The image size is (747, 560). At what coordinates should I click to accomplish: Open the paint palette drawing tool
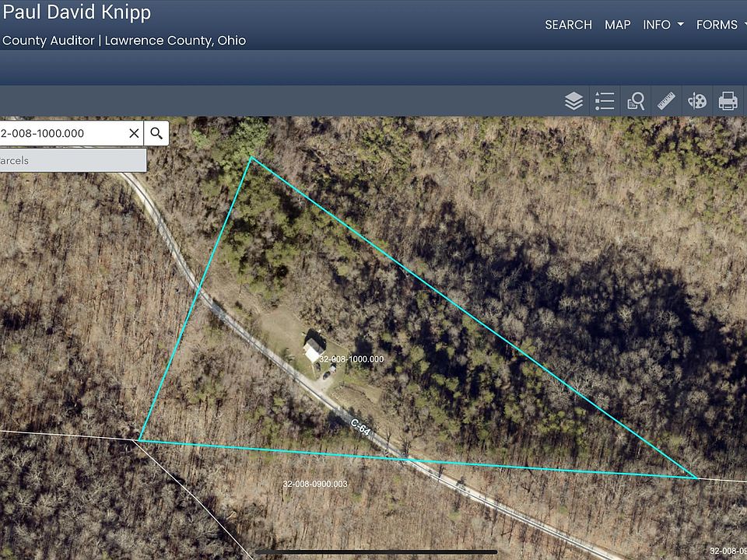click(x=697, y=101)
